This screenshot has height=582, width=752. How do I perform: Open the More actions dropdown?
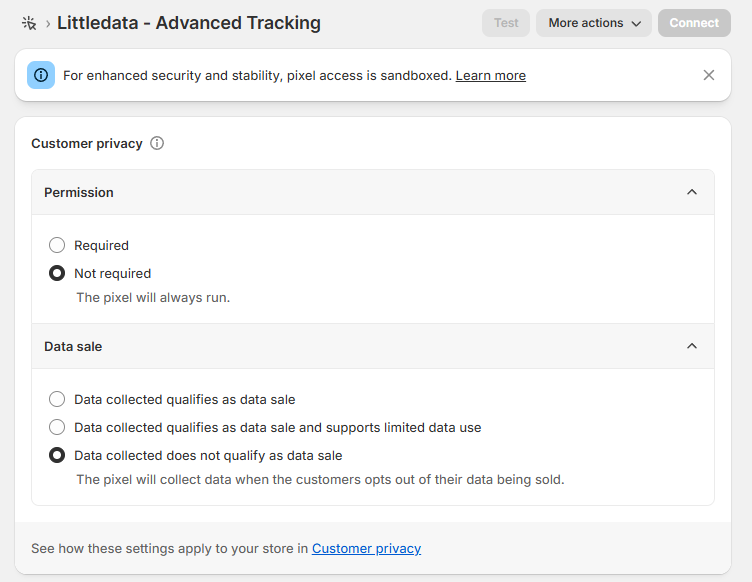[594, 23]
